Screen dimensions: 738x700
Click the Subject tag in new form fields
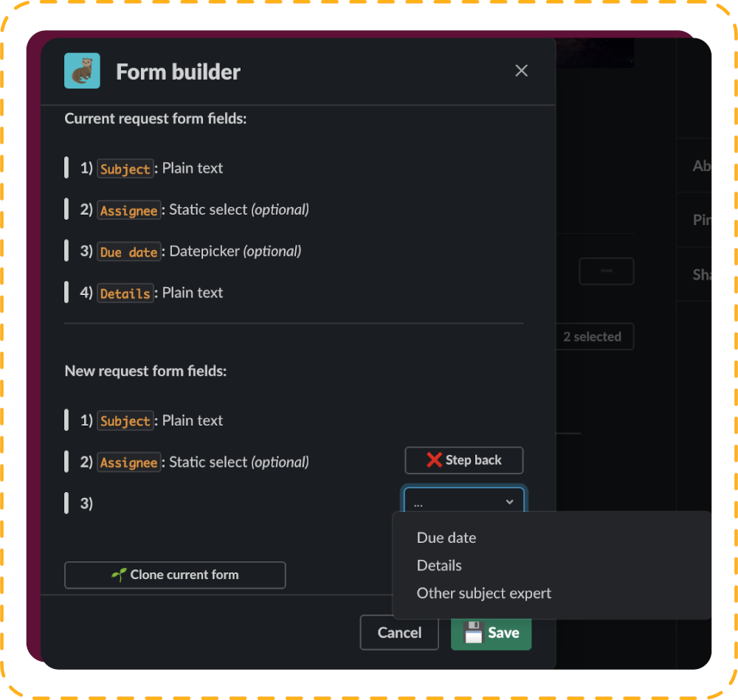click(x=125, y=420)
